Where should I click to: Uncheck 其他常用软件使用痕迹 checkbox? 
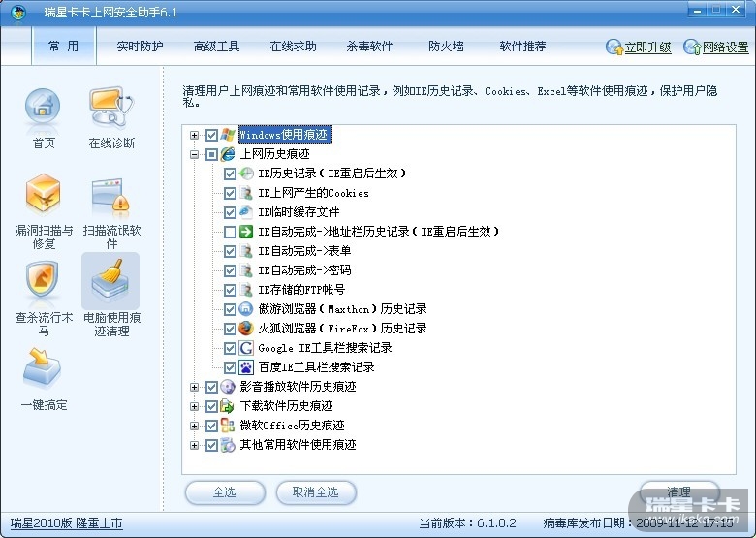(211, 445)
